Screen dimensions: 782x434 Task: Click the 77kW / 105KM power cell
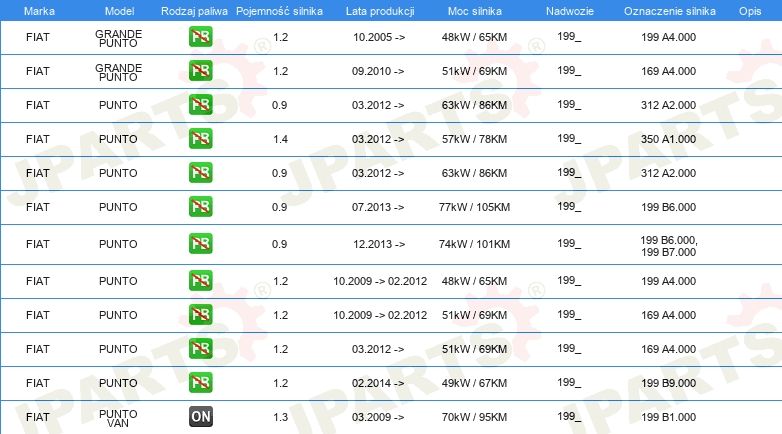(474, 207)
